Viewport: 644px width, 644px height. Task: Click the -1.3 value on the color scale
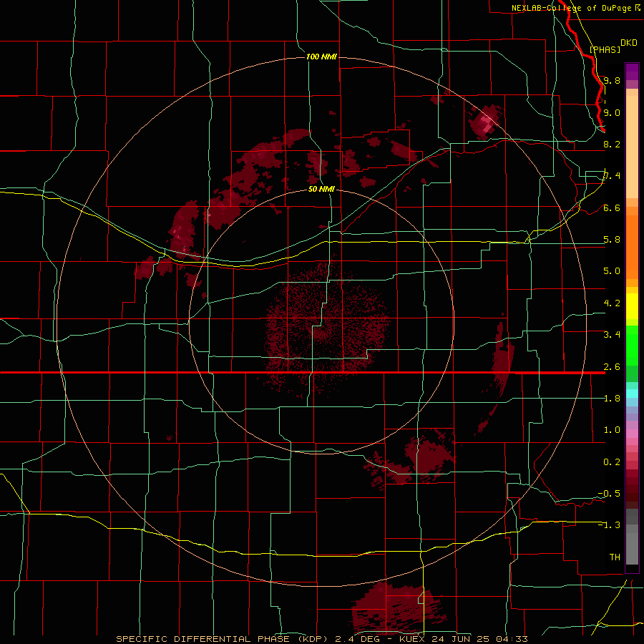point(609,525)
